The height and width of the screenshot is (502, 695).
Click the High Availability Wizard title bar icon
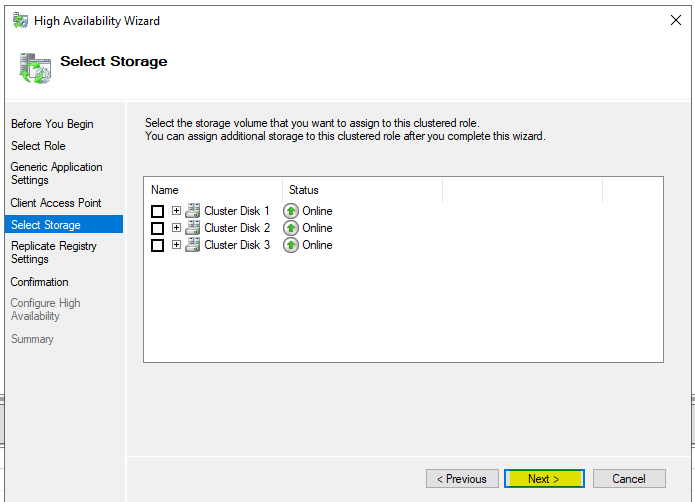coord(20,21)
